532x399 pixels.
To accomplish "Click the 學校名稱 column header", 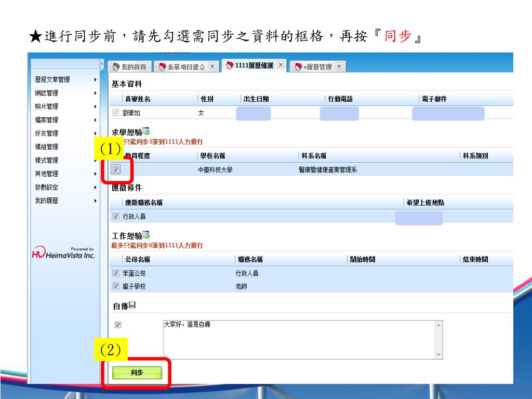I will pos(212,156).
